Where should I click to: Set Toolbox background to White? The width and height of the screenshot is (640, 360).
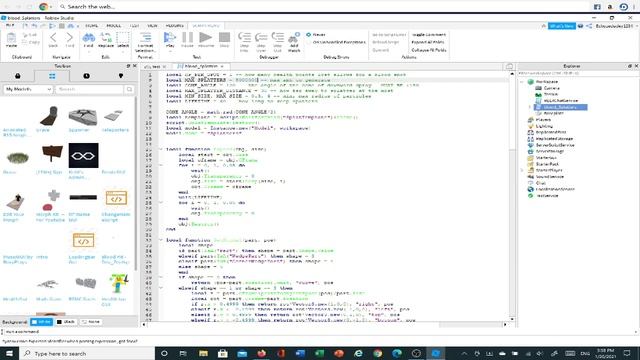[x=42, y=322]
